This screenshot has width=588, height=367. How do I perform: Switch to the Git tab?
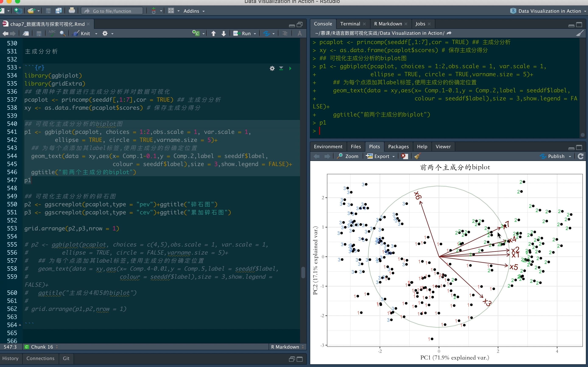pyautogui.click(x=66, y=358)
